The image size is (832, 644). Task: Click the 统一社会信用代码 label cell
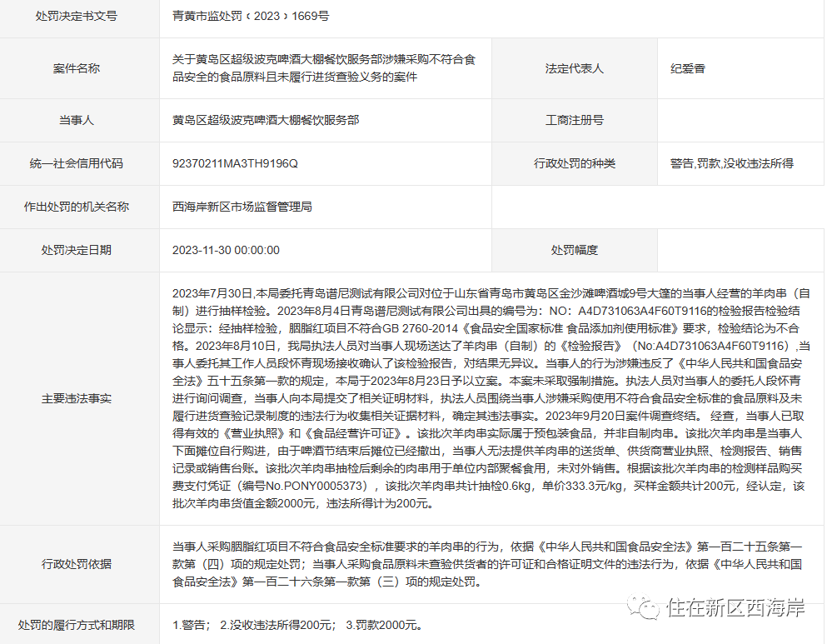80,163
